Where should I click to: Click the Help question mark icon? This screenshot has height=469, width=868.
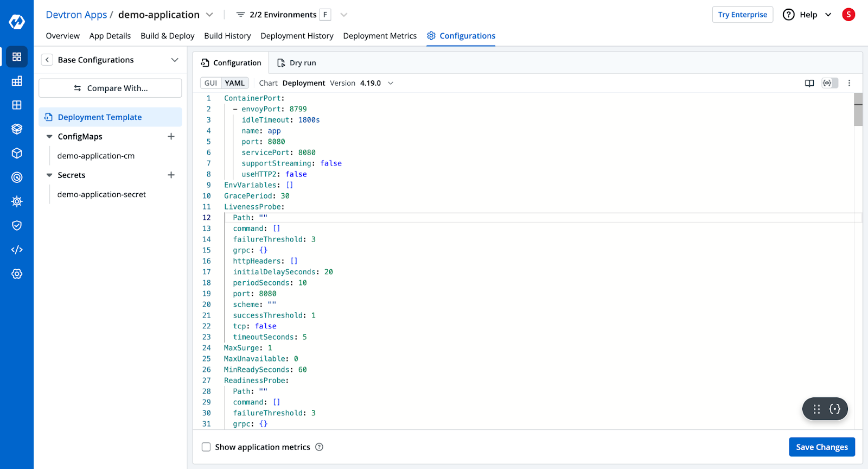click(x=789, y=15)
